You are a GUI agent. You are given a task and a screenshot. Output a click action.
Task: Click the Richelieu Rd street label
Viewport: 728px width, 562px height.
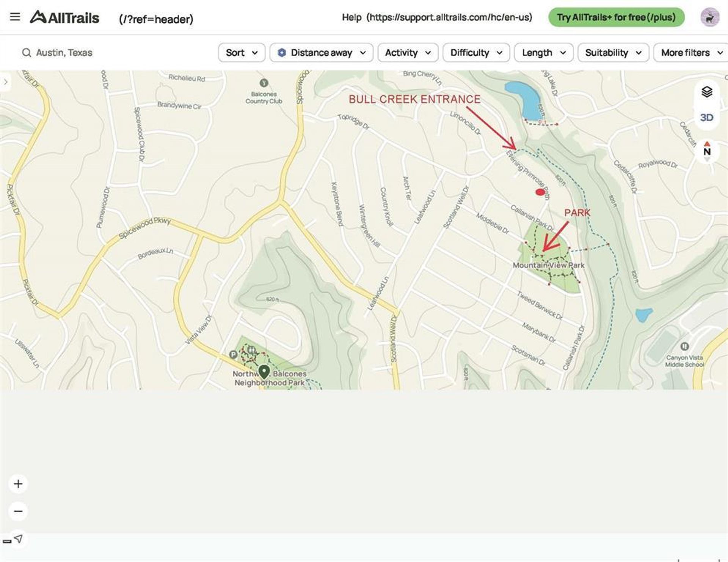187,78
